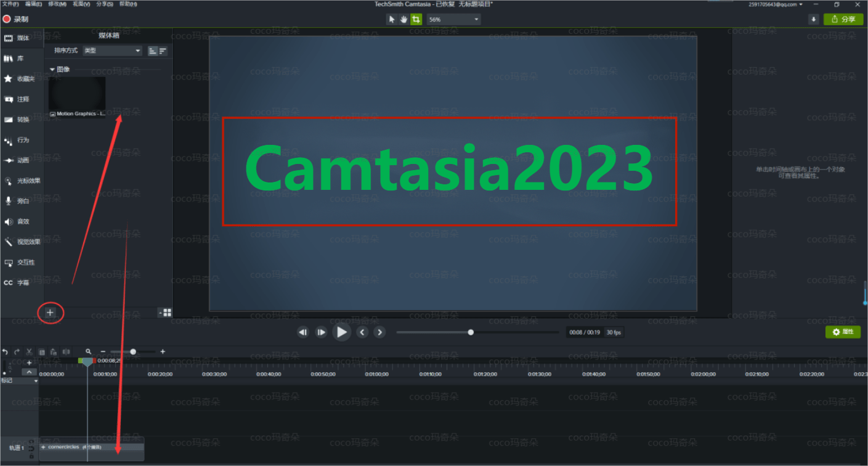Open the 注释 annotations tab
This screenshot has width=868, height=466.
[x=22, y=99]
